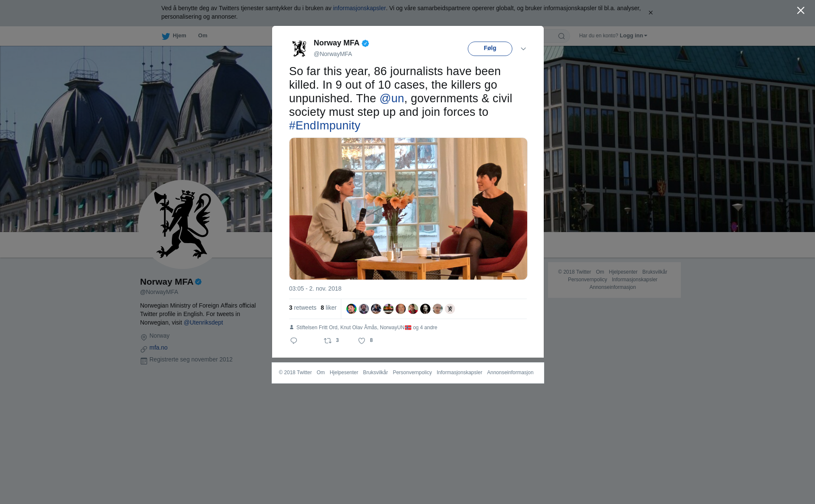This screenshot has height=504, width=815.
Task: Click first liker's profile avatar
Action: pos(351,309)
